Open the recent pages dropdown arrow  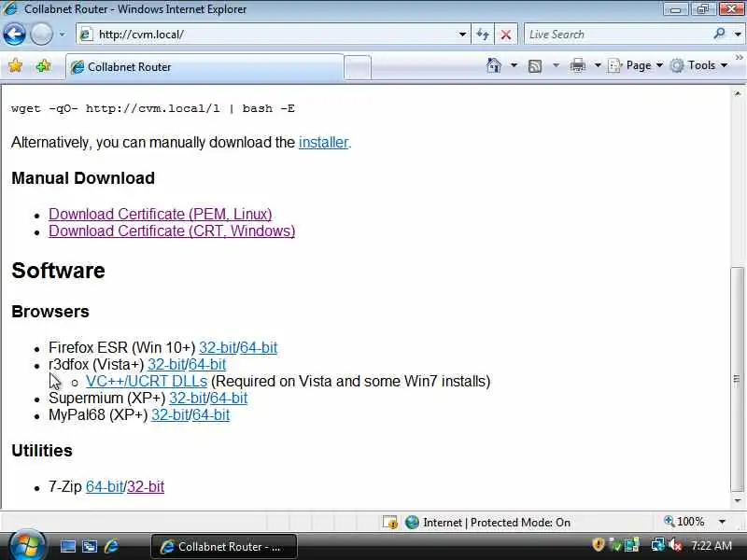[62, 35]
